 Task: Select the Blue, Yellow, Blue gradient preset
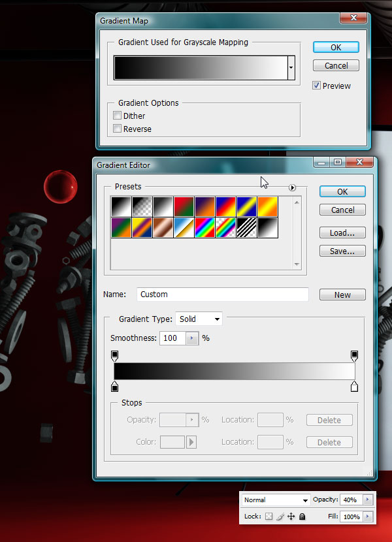247,207
